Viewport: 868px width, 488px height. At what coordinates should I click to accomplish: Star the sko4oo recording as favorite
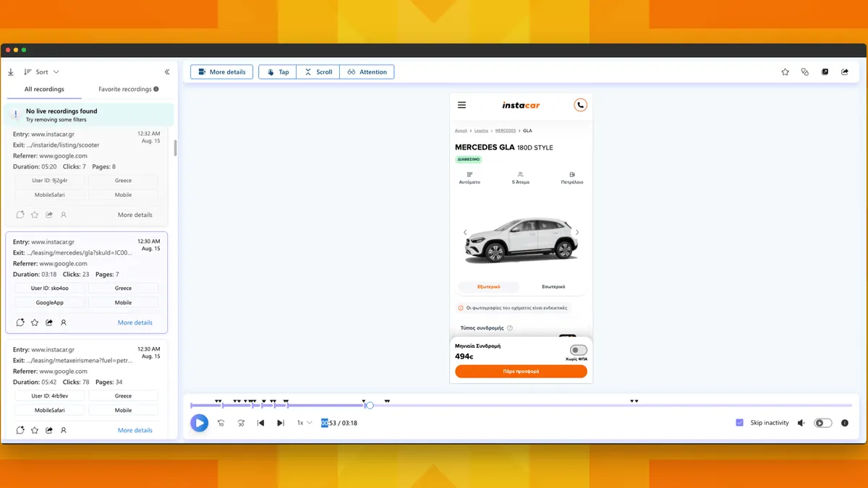pos(35,322)
